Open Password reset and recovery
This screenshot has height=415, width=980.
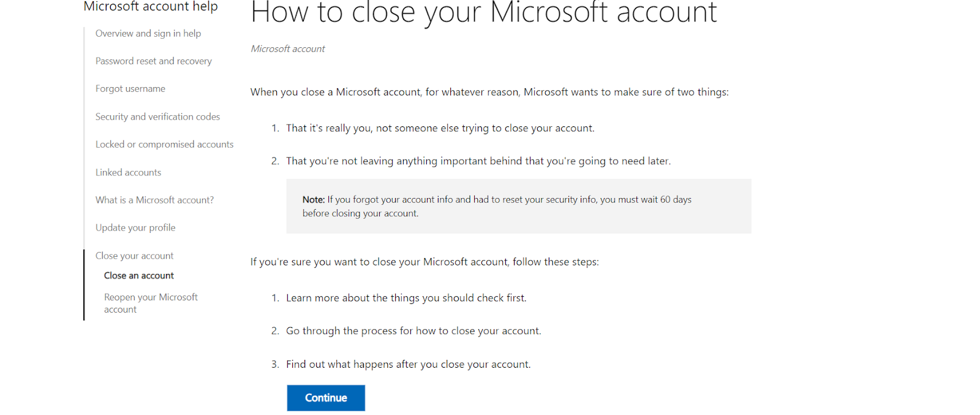(x=154, y=61)
